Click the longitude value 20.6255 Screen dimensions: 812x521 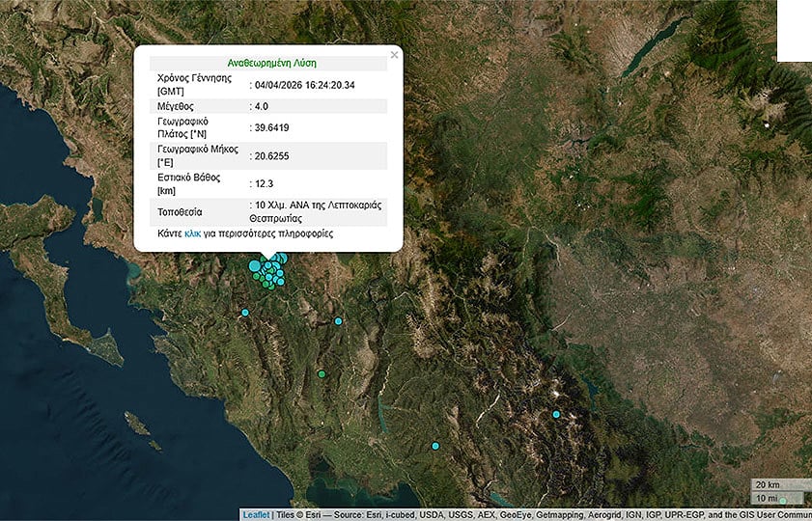pos(271,155)
